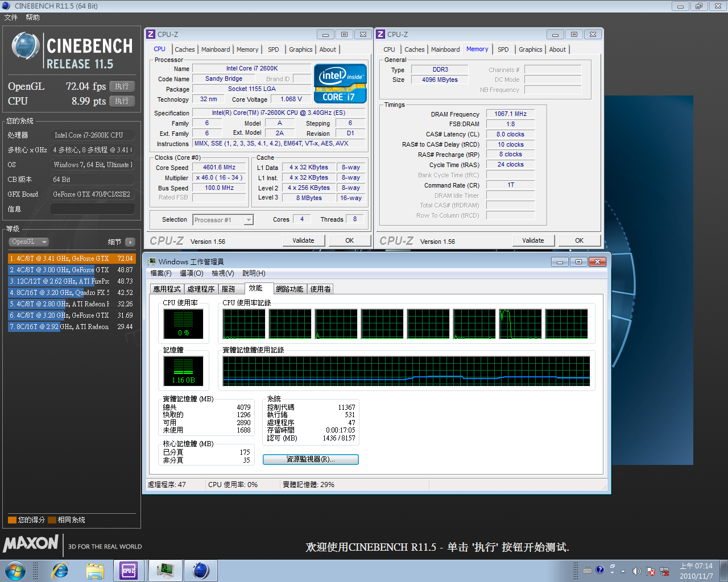This screenshot has height=582, width=728.
Task: Select ranking entry 7 at 2.92 GHz
Action: [72, 327]
